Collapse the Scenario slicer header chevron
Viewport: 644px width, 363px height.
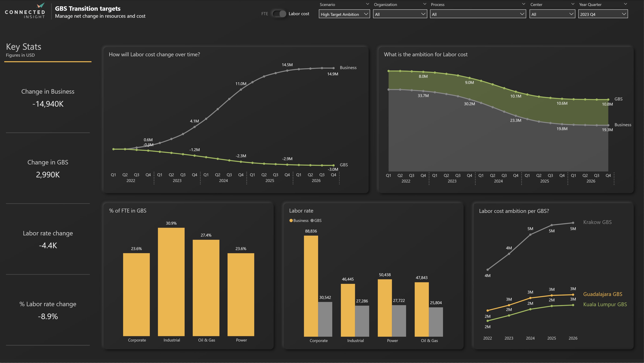(367, 4)
